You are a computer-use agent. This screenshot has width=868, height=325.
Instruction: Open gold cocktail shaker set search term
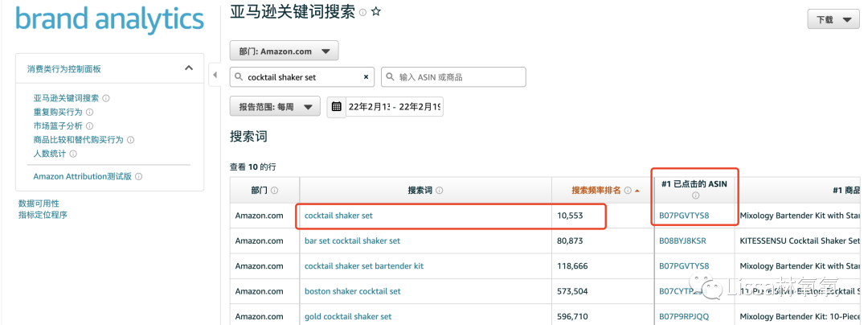coord(348,317)
